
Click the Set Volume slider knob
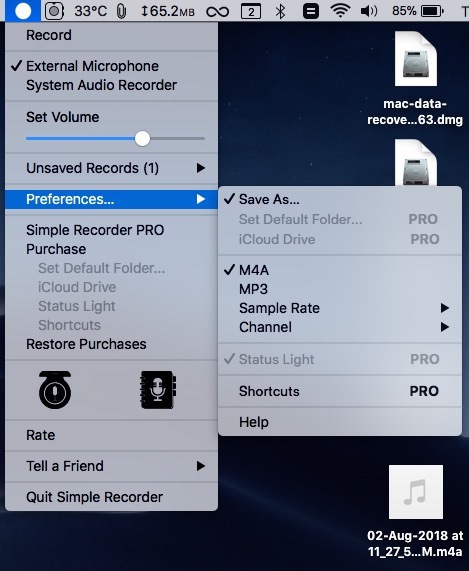click(142, 139)
